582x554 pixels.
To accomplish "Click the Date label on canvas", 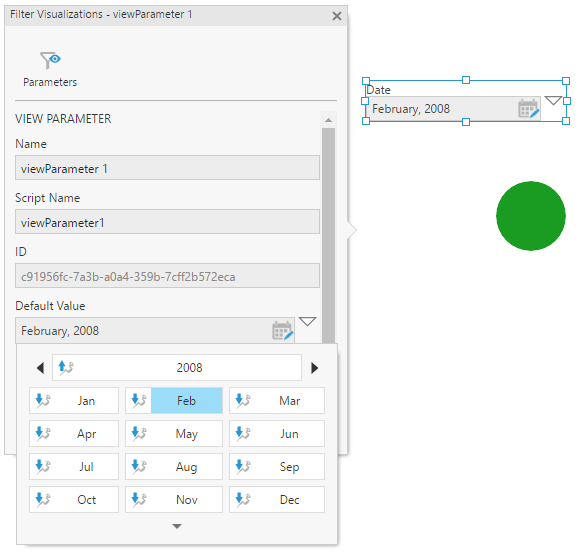I will (378, 90).
